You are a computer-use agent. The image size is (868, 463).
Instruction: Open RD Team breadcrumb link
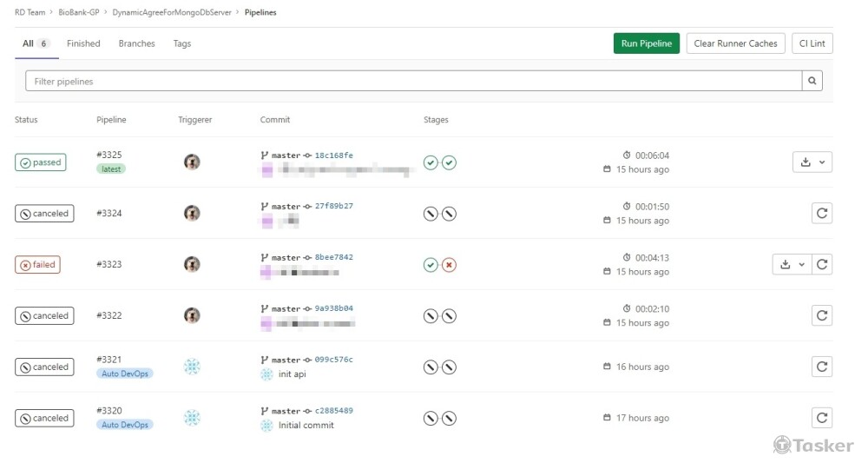click(x=30, y=12)
